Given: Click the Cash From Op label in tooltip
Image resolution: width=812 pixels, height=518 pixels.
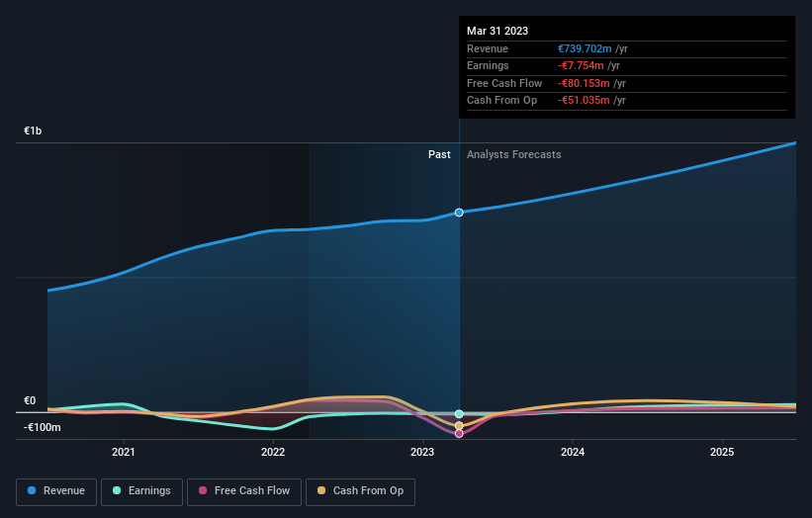Looking at the screenshot, I should pos(501,101).
